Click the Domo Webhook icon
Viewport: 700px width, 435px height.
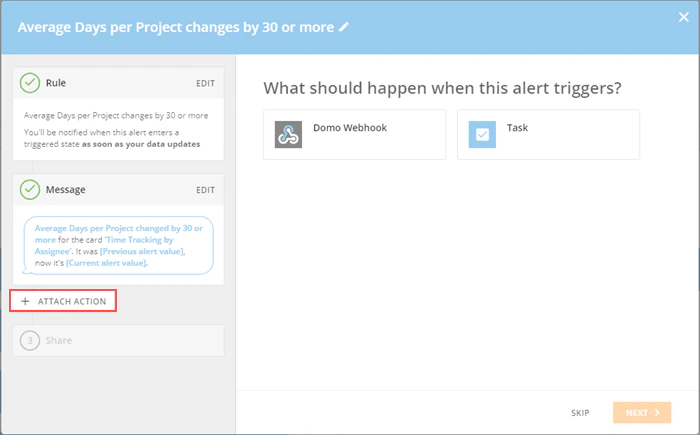(288, 134)
